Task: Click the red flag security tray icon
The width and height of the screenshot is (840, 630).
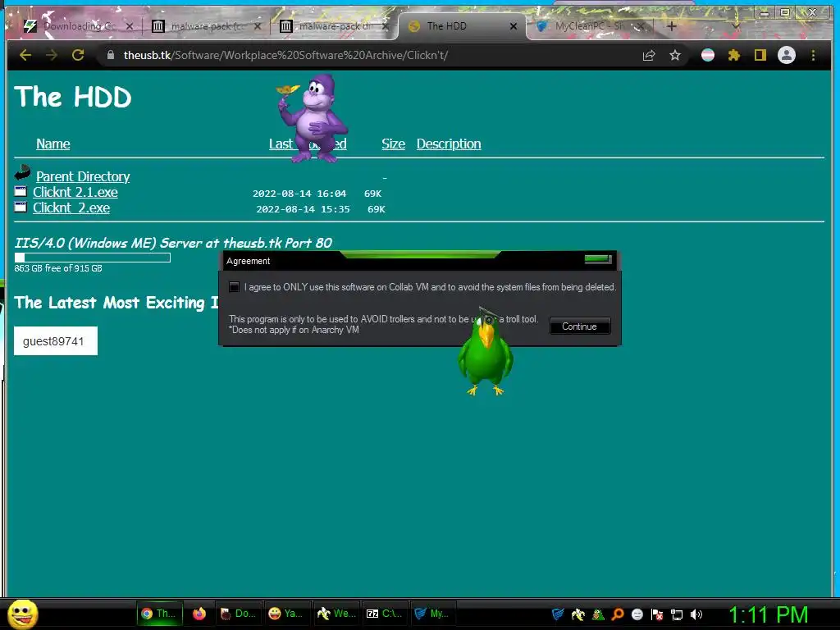Action: (x=657, y=614)
